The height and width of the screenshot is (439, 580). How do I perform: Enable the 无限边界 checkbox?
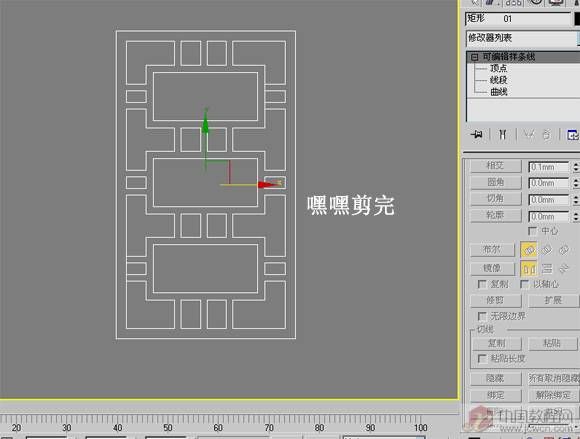(x=482, y=317)
